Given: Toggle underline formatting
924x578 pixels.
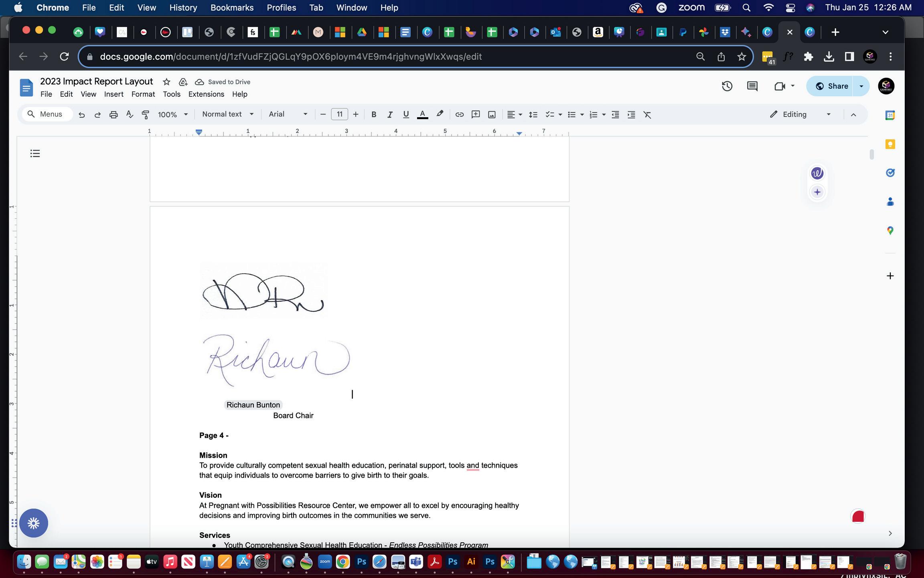Looking at the screenshot, I should (x=405, y=114).
